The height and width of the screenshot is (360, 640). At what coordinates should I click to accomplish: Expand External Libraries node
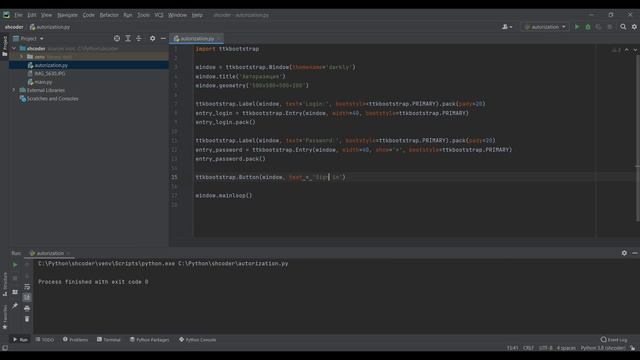coord(14,90)
